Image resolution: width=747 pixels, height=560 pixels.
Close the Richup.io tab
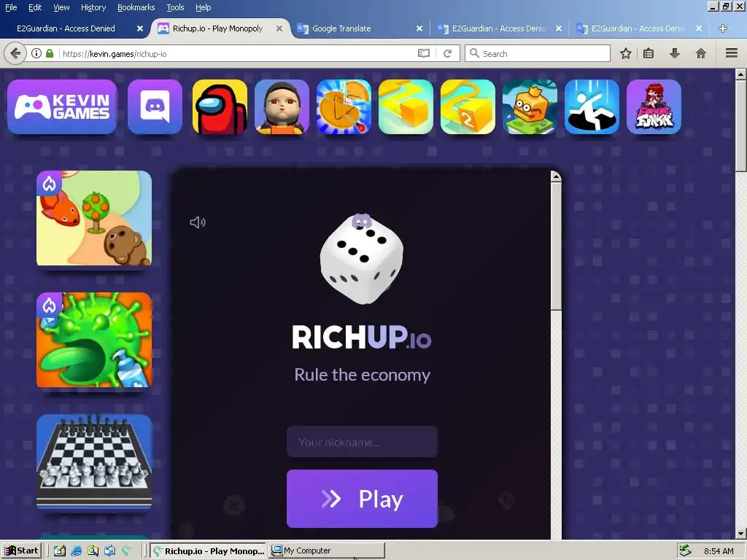click(279, 28)
